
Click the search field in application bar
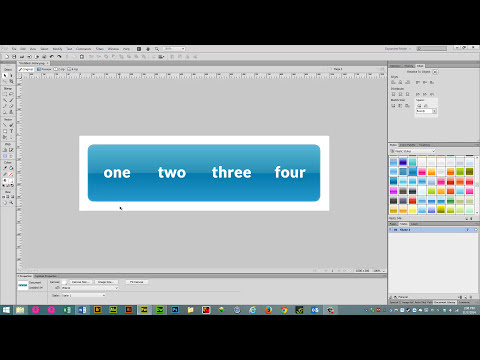431,49
